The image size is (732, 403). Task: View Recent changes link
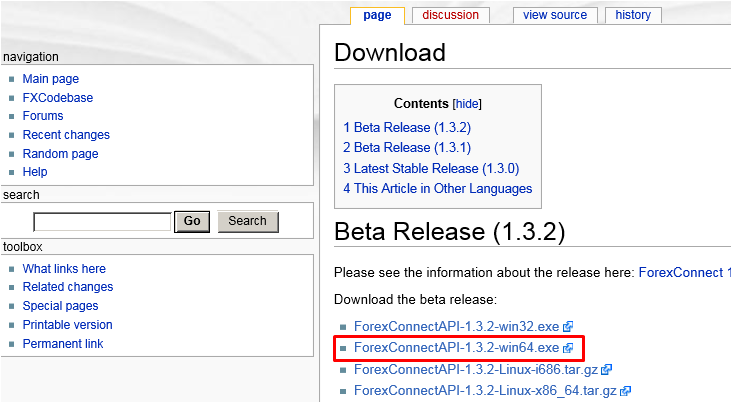click(66, 135)
